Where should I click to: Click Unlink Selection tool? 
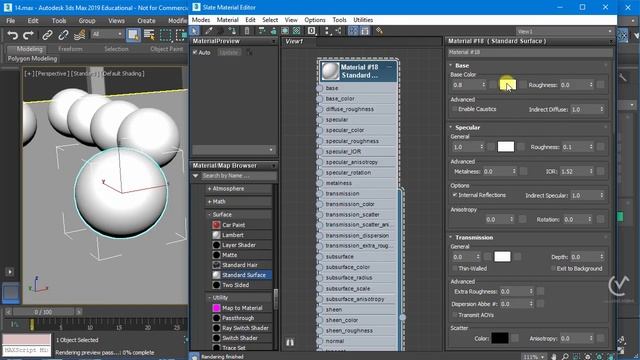[x=63, y=35]
